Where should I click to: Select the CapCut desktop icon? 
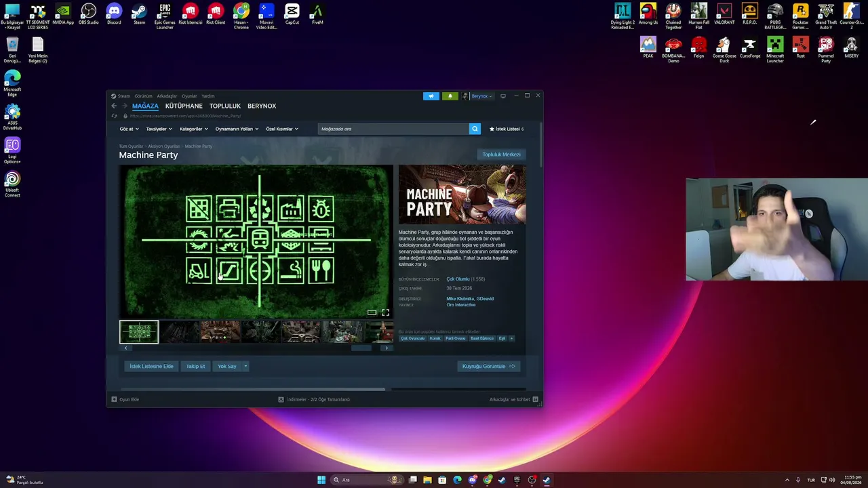pyautogui.click(x=292, y=14)
